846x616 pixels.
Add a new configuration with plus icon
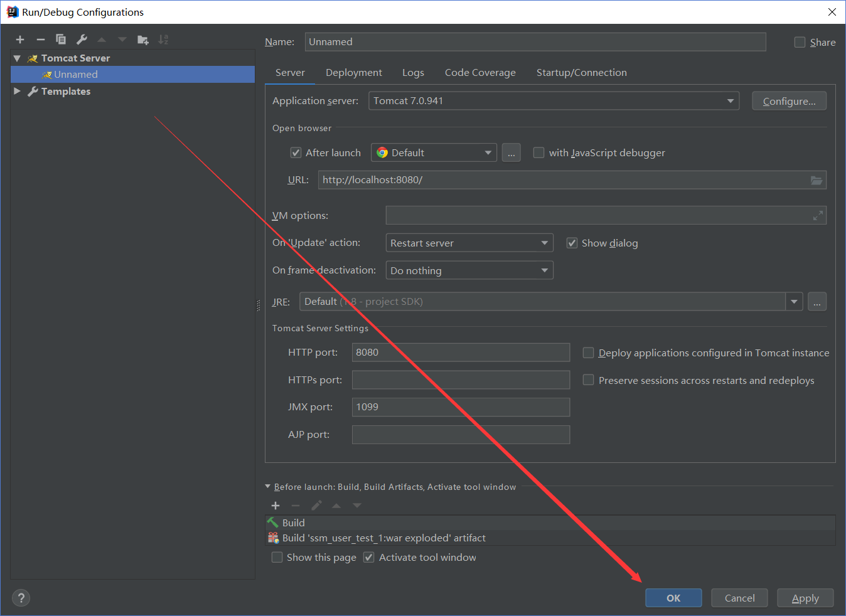(20, 40)
